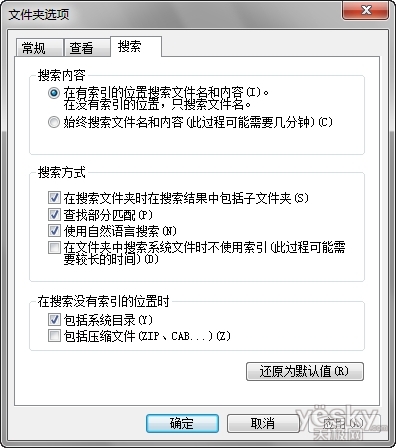Click the 还原为默认值 button

[x=305, y=371]
